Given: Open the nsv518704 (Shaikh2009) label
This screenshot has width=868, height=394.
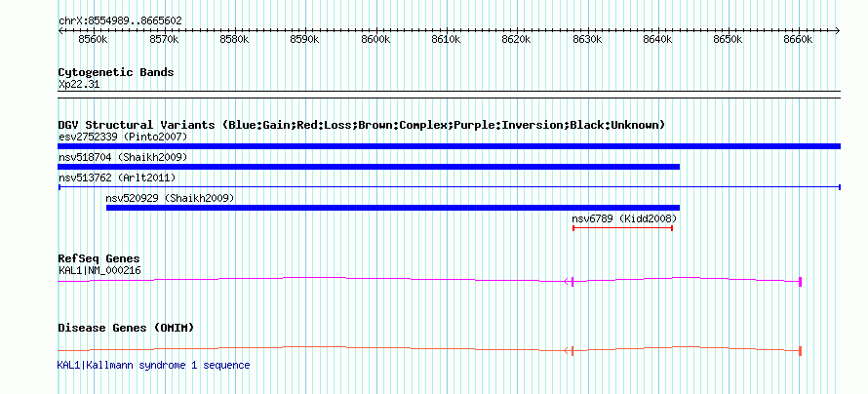Looking at the screenshot, I should point(123,157).
